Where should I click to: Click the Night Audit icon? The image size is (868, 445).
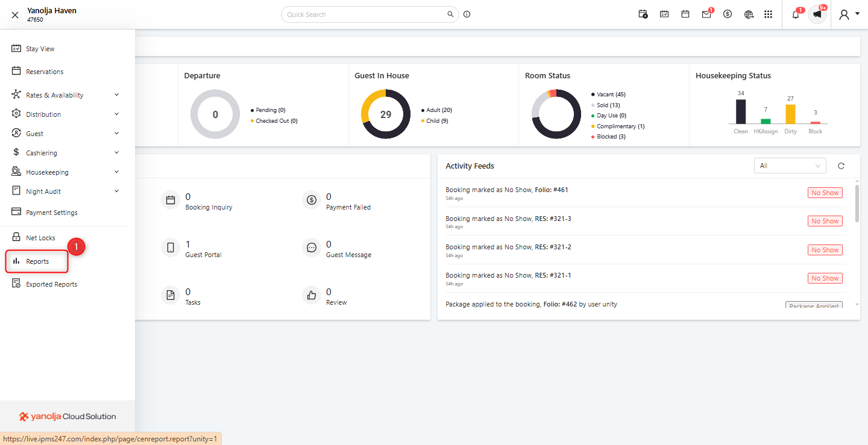[x=16, y=191]
